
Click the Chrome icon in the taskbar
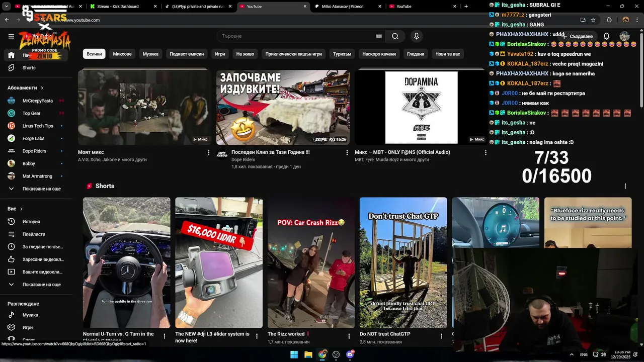(322, 354)
